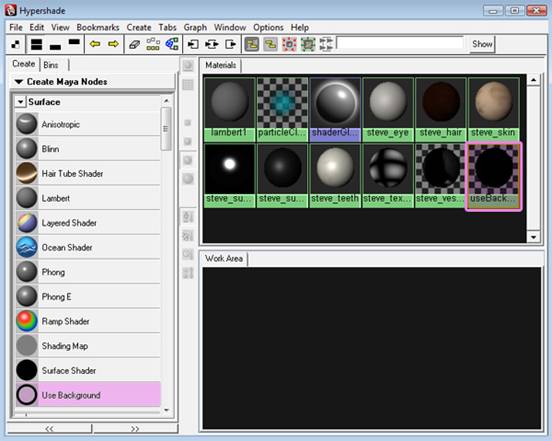Click the Show button
The image size is (552, 441).
(x=482, y=44)
